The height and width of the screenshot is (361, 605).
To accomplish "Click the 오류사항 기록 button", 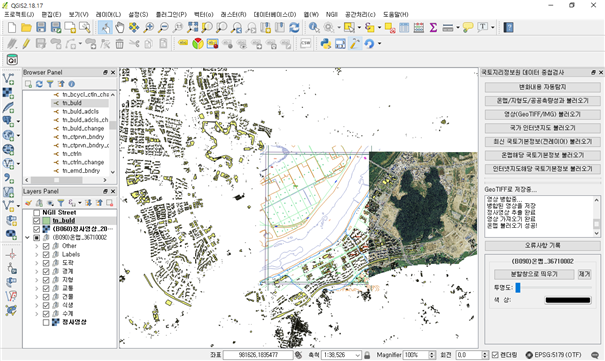I will (542, 246).
